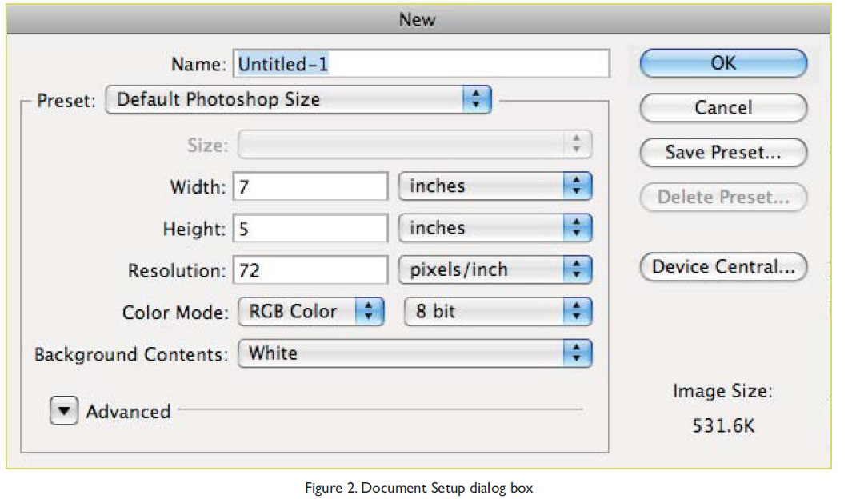
Task: Open the Height units dropdown
Action: click(494, 230)
